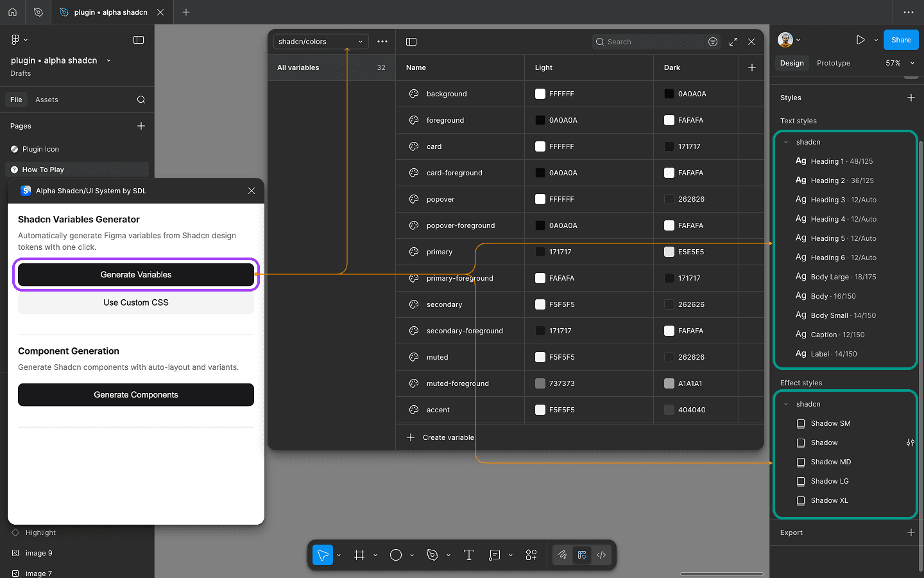924x578 pixels.
Task: Click the Generate Components button
Action: tap(135, 395)
